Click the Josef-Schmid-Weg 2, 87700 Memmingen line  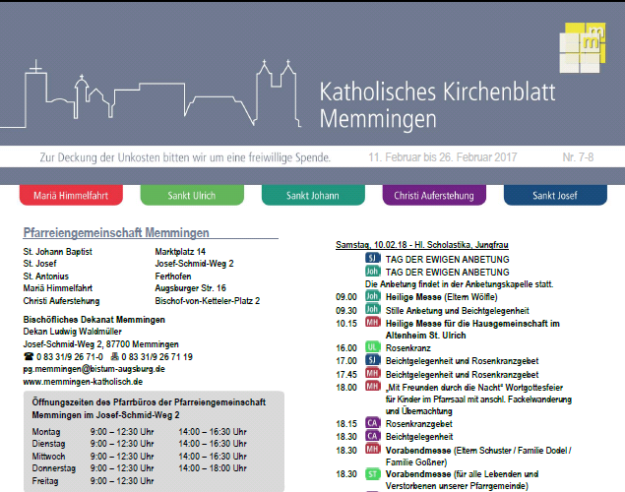point(101,344)
